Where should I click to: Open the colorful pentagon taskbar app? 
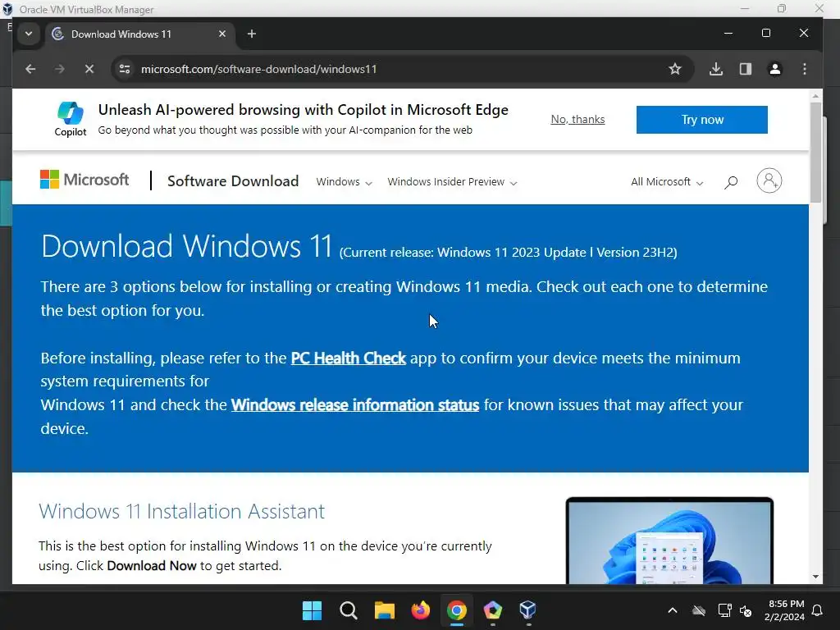click(x=492, y=610)
